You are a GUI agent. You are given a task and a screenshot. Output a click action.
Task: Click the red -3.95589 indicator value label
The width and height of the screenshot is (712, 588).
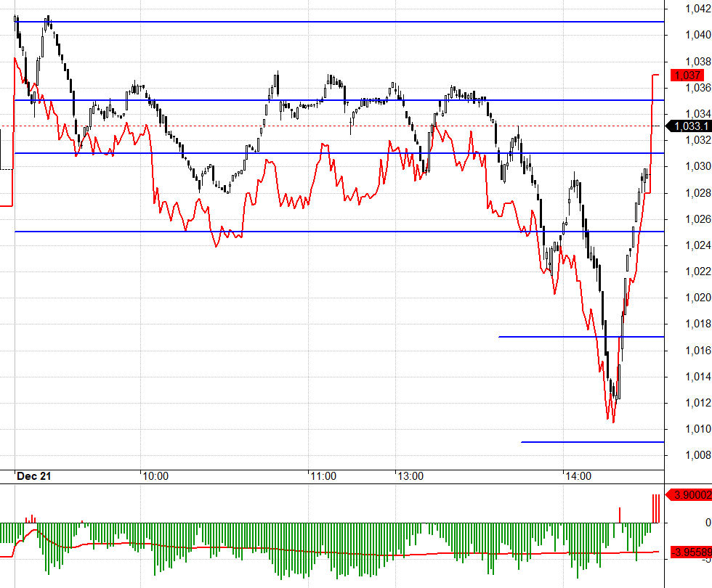pyautogui.click(x=691, y=552)
